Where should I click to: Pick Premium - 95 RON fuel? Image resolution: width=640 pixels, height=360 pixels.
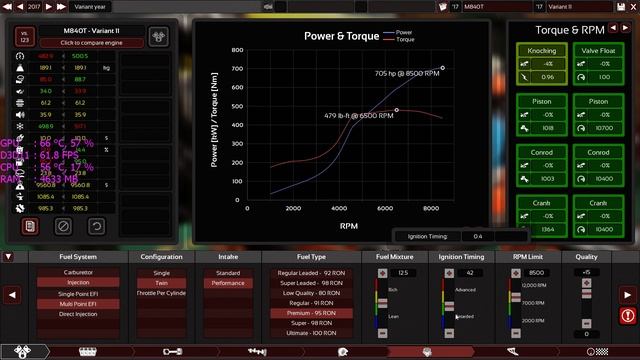pos(311,313)
